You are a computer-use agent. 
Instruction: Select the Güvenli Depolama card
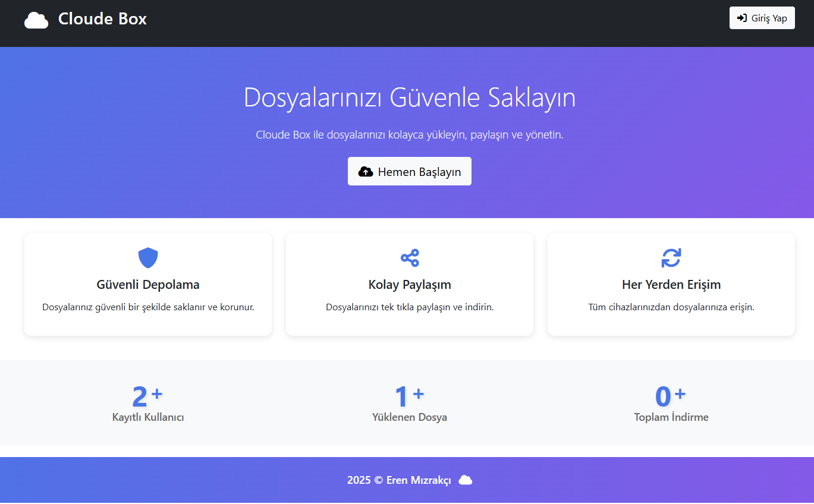[x=147, y=284]
